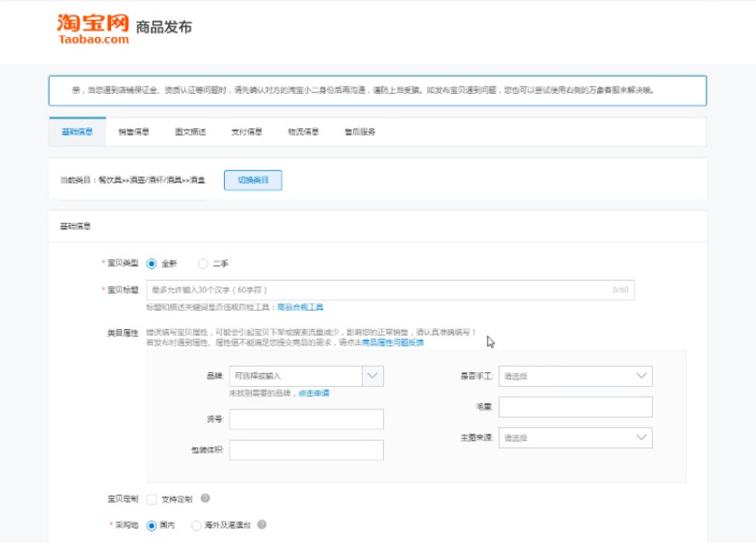Choose 国内 as purchase location

click(152, 525)
